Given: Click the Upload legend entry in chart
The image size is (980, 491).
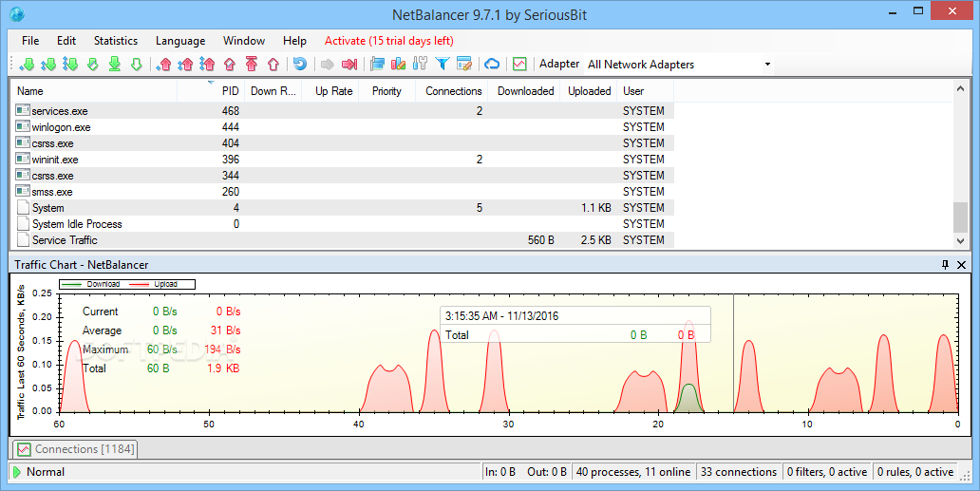Looking at the screenshot, I should [x=153, y=284].
